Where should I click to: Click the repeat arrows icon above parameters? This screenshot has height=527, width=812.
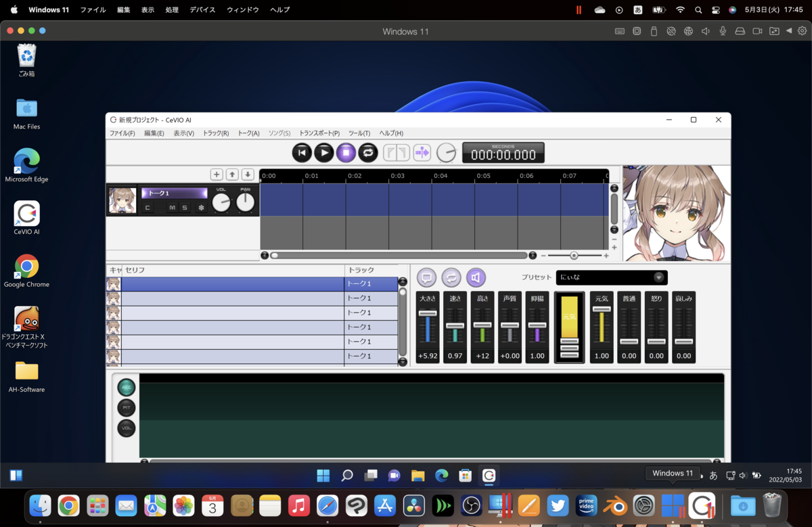click(x=451, y=277)
